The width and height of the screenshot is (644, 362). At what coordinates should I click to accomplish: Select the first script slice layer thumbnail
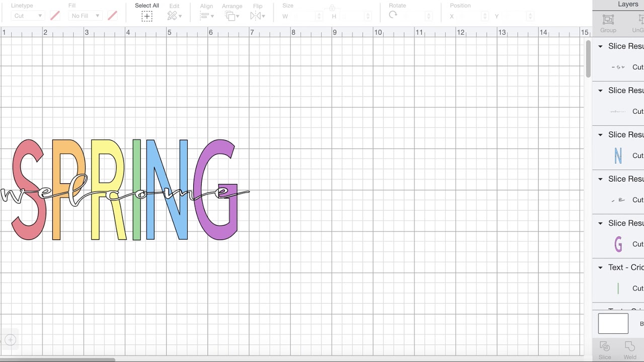pyautogui.click(x=618, y=67)
